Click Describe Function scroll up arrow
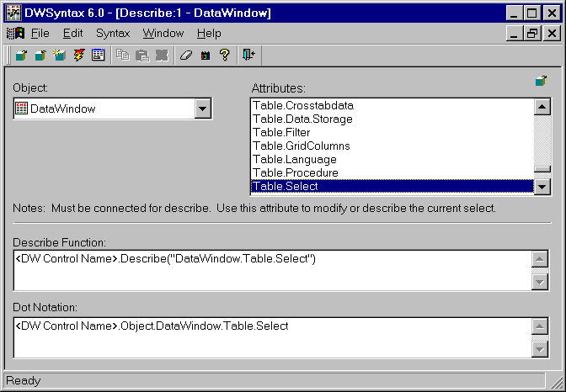Screen dimensions: 566x392 (540, 259)
